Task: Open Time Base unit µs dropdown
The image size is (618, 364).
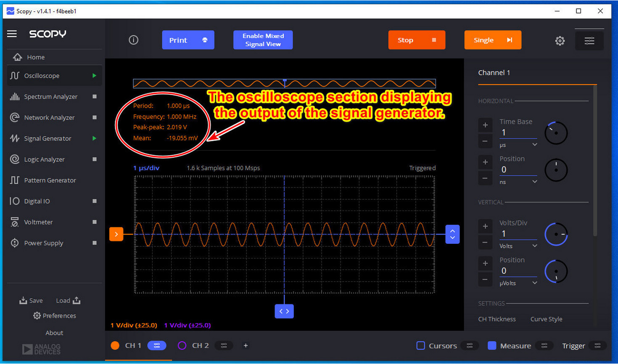Action: click(518, 145)
